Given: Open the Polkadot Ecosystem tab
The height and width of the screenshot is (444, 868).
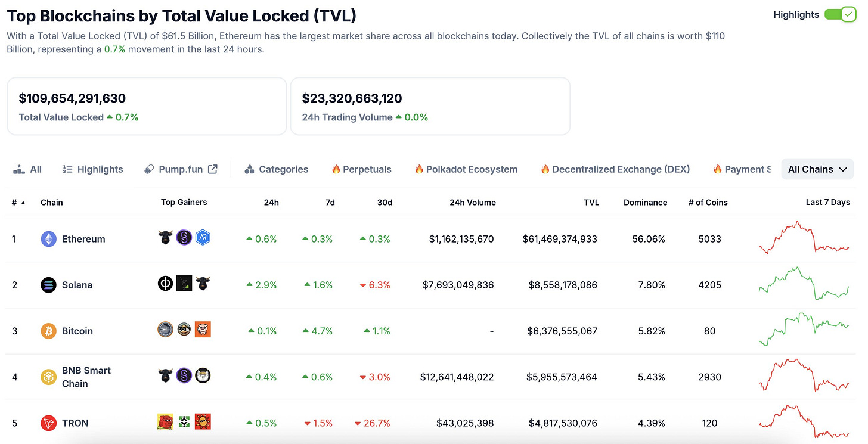Looking at the screenshot, I should pyautogui.click(x=466, y=169).
